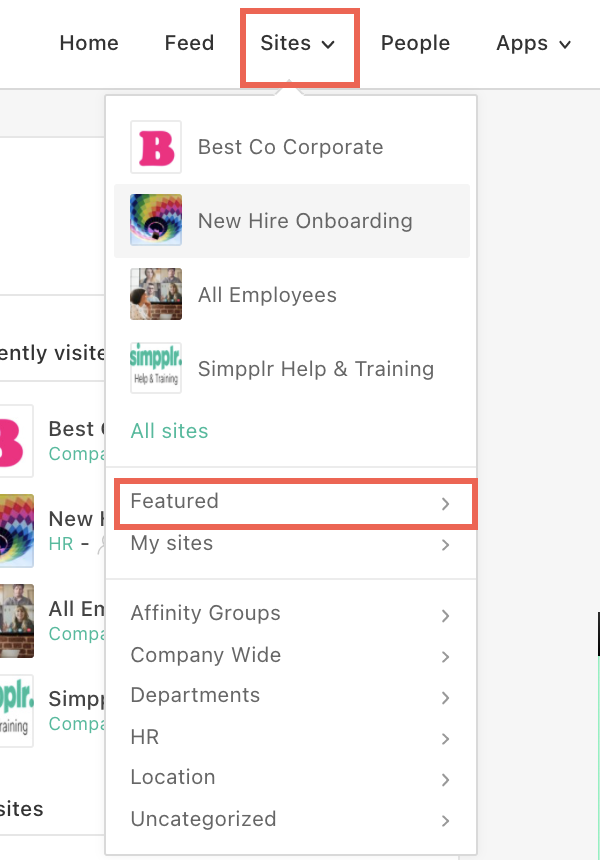Image resolution: width=600 pixels, height=860 pixels.
Task: Expand the Featured sites submenu arrow
Action: pyautogui.click(x=445, y=503)
